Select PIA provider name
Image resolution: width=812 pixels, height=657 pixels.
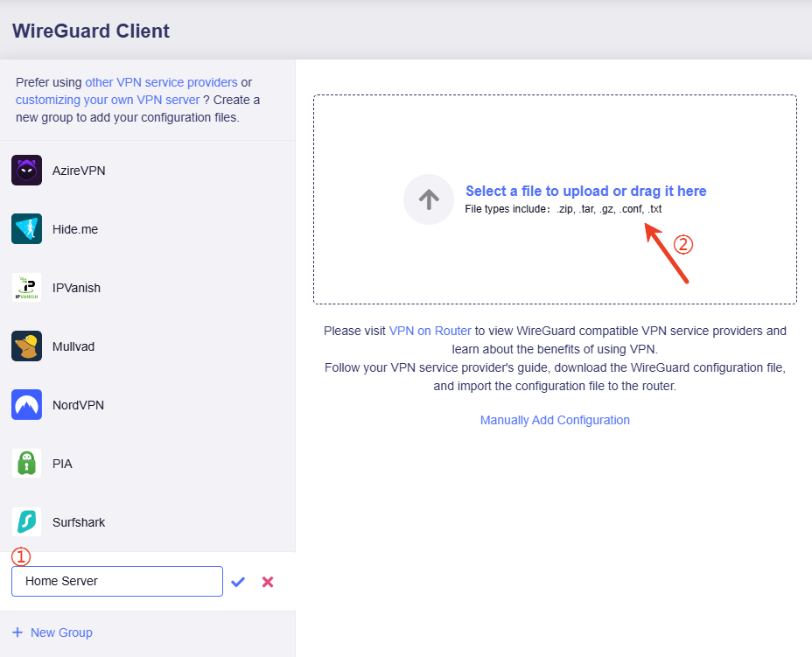[62, 464]
